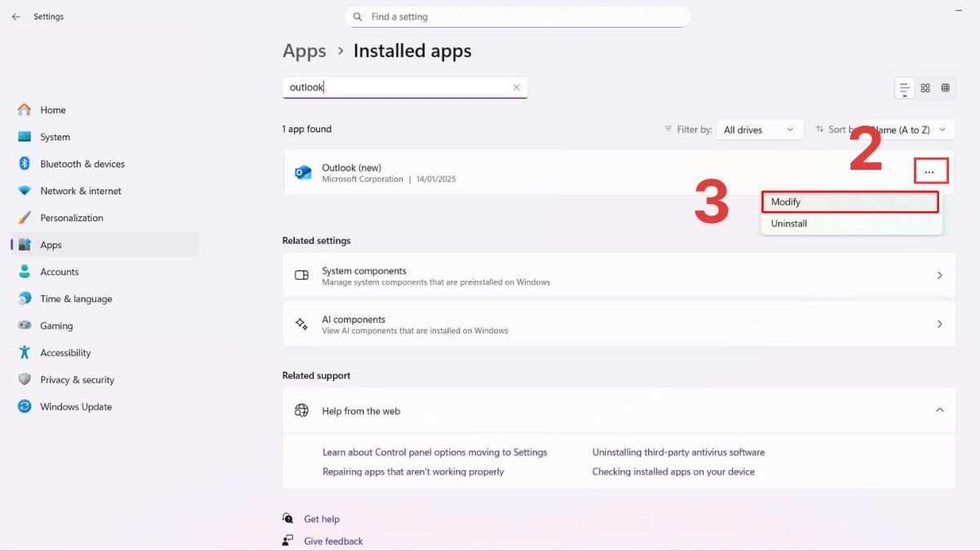Viewport: 980px width, 551px height.
Task: Switch to table view layout
Action: pos(946,88)
